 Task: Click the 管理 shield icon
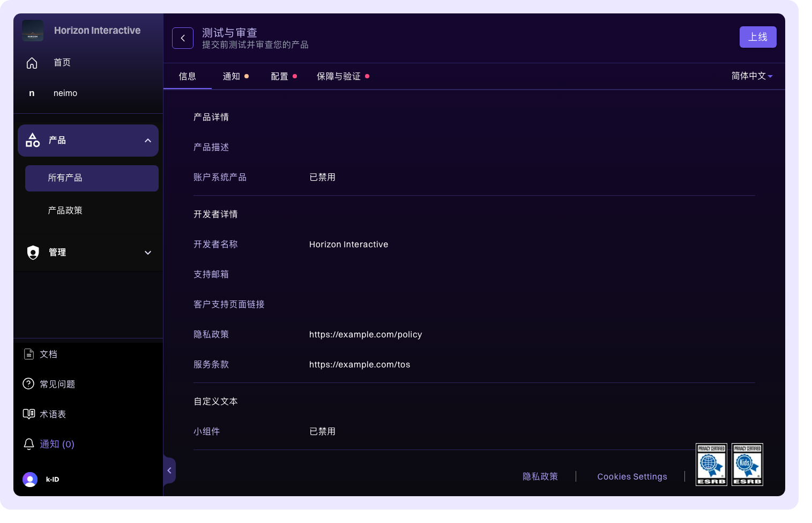point(33,252)
